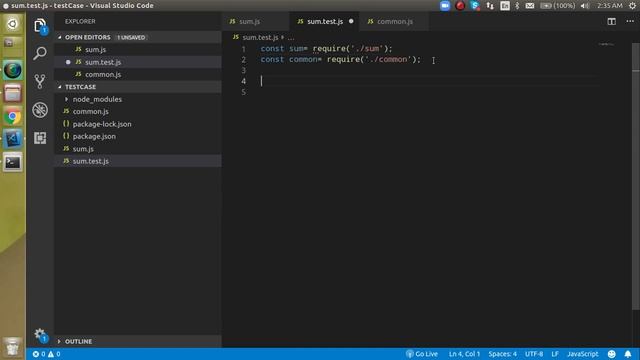
Task: Open the Ubuntu dash search icon
Action: 13,24
